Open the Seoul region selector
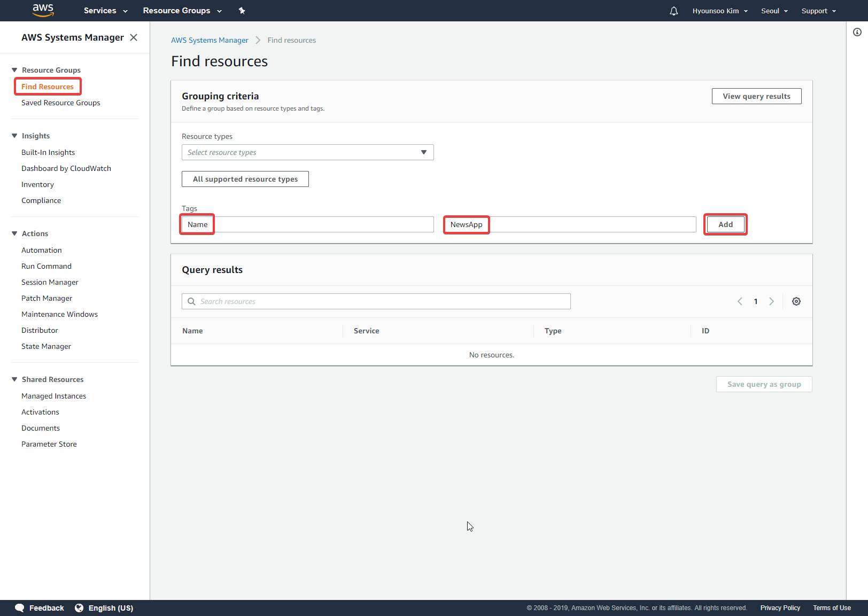Screen dimensions: 868x616 tap(774, 11)
